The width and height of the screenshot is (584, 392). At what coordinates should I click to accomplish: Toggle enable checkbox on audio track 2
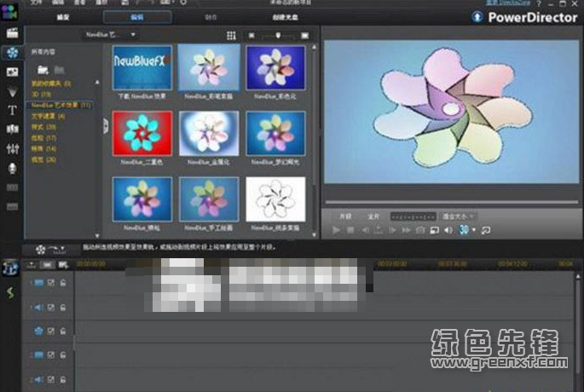point(51,380)
